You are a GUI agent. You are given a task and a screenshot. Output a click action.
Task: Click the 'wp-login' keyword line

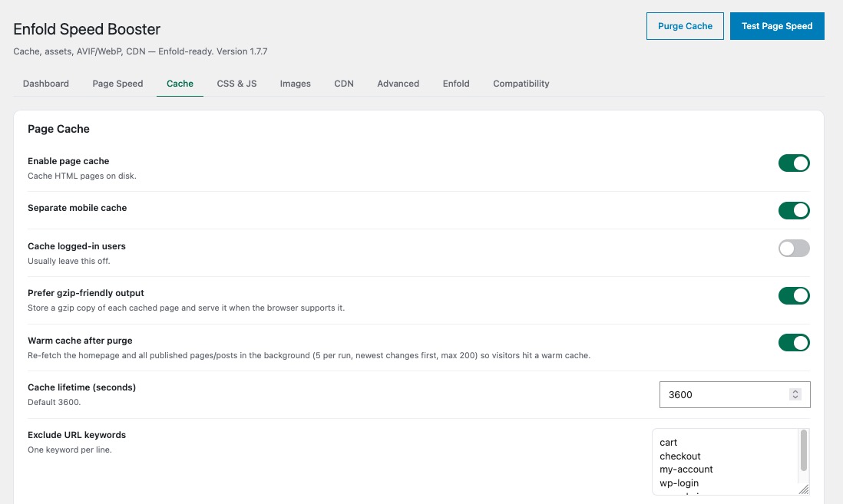coord(679,483)
